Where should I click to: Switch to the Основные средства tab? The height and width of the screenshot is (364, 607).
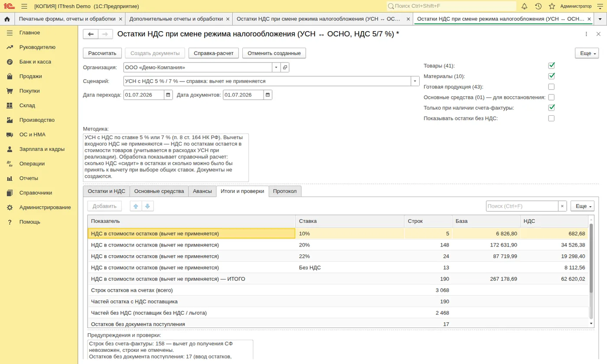159,191
